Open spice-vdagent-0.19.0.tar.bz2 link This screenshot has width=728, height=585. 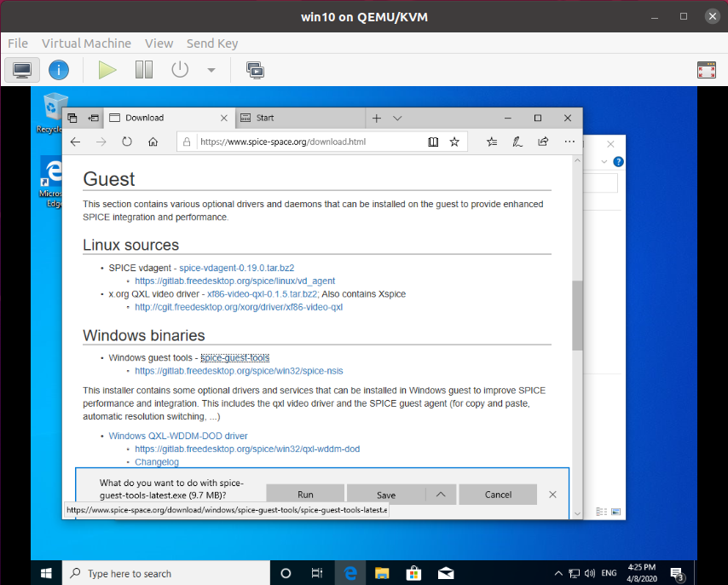point(237,268)
